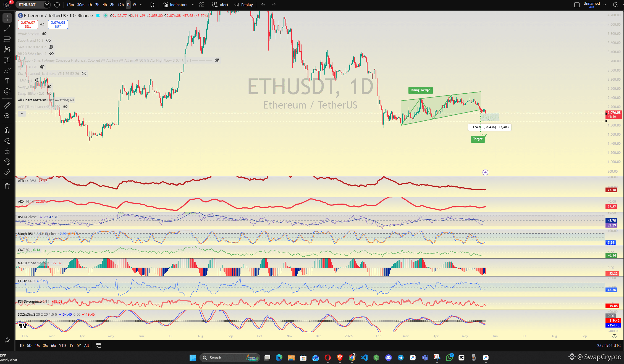Start Bar Replay mode
Screen dimensions: 624x364
coord(243,5)
